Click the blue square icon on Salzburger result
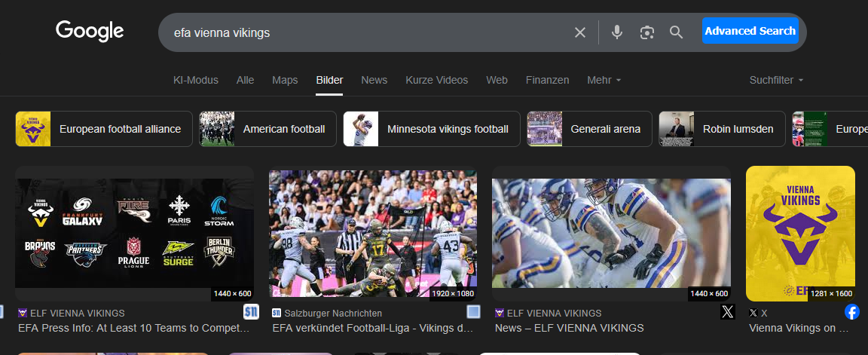Viewport: 868px width, 355px height. (x=473, y=312)
